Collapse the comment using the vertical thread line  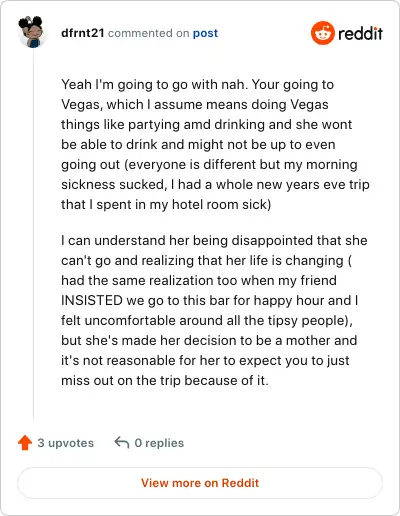[x=33, y=233]
